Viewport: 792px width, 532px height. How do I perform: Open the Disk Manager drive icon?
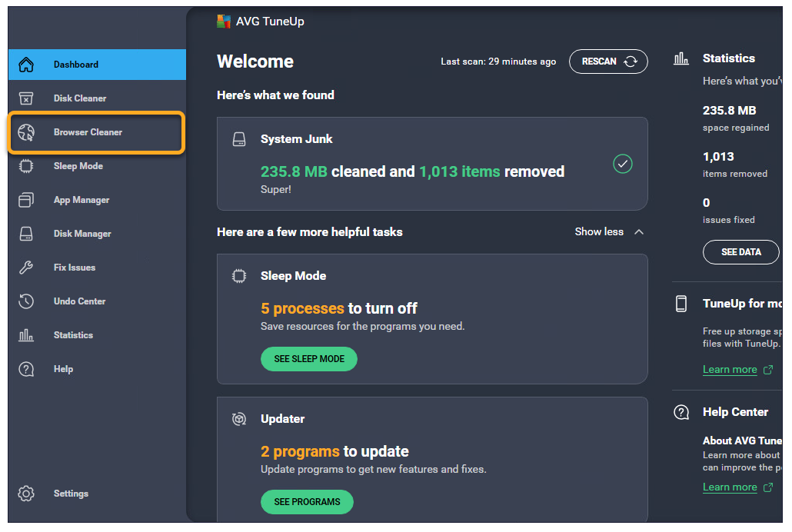pos(26,234)
